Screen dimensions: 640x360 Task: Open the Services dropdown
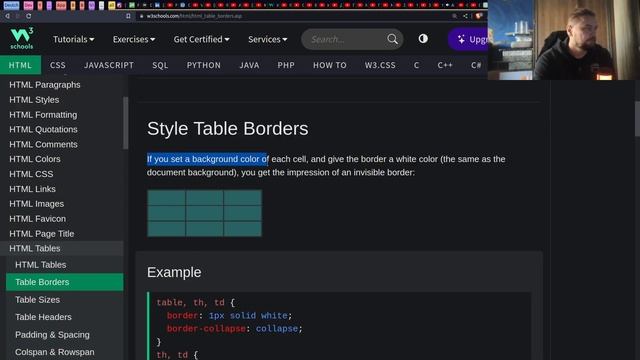tap(267, 39)
